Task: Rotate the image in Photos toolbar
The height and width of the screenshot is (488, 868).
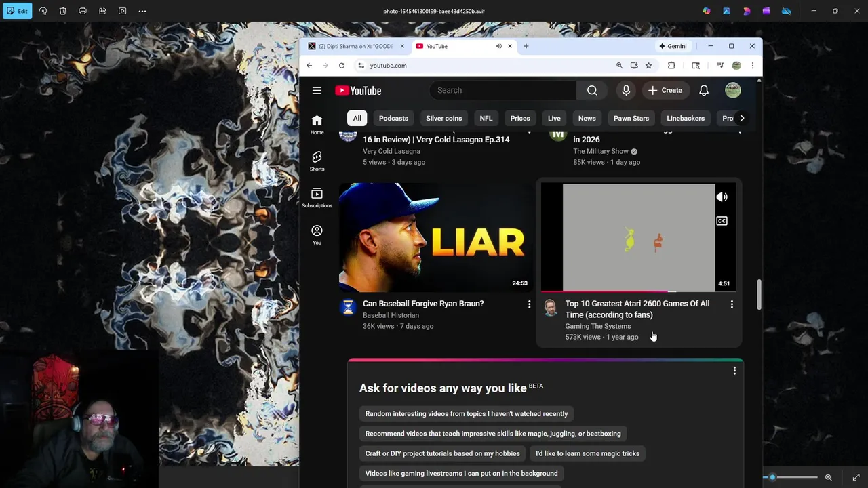Action: 43,11
